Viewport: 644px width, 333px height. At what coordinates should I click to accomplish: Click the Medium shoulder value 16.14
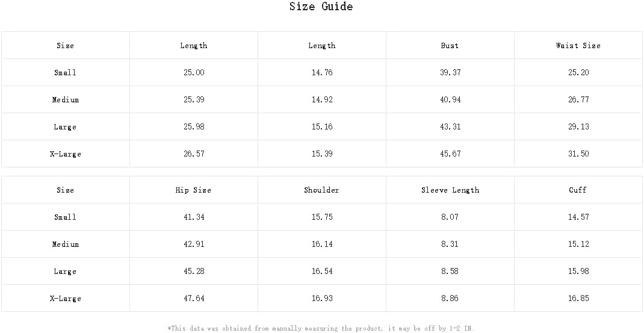click(x=321, y=244)
